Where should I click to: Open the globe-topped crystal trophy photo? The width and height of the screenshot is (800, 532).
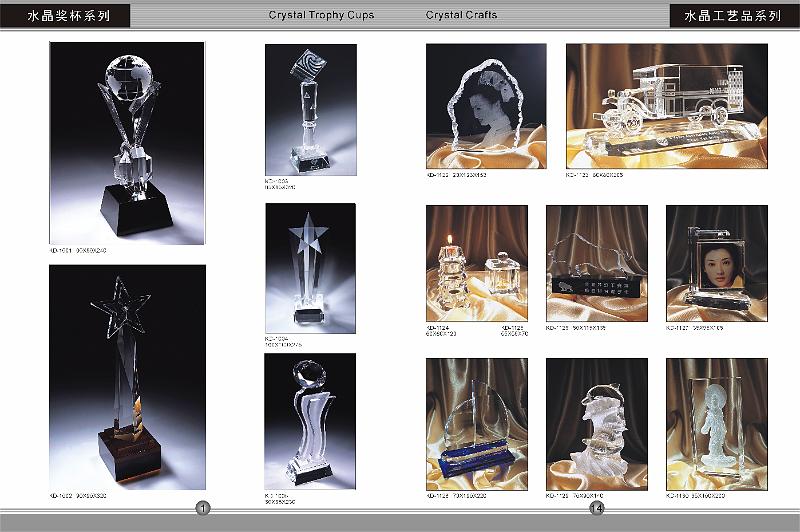(x=127, y=143)
